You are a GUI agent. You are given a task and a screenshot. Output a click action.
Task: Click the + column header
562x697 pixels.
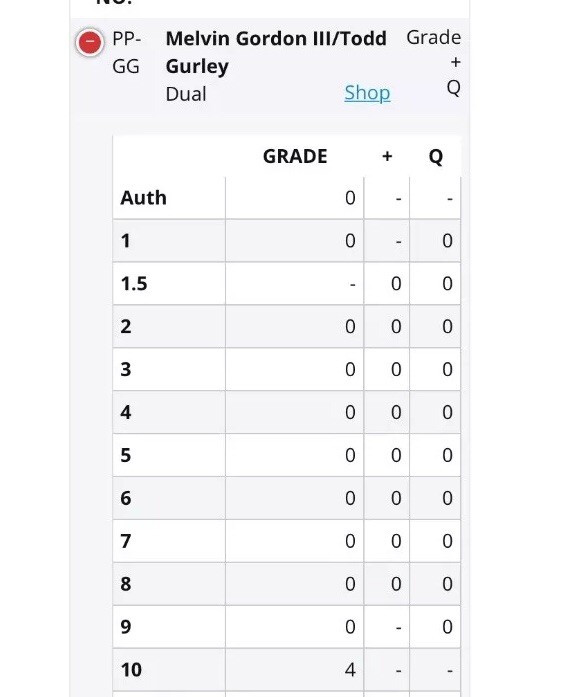387,156
